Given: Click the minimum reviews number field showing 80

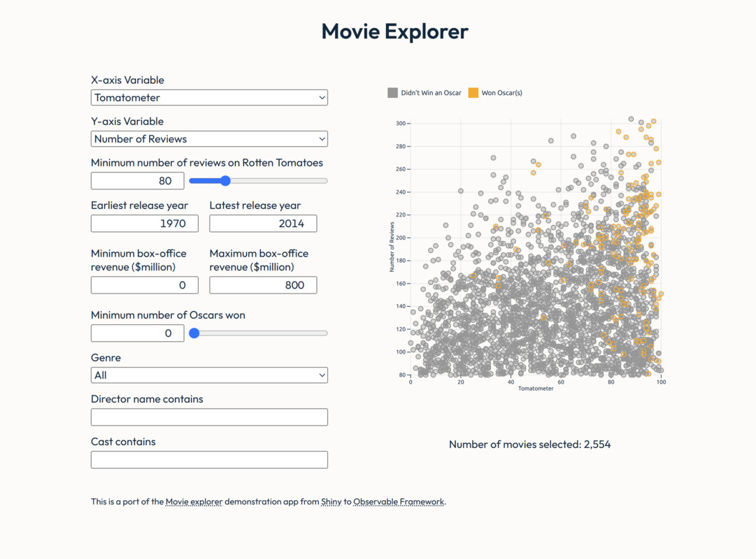Looking at the screenshot, I should tap(137, 181).
